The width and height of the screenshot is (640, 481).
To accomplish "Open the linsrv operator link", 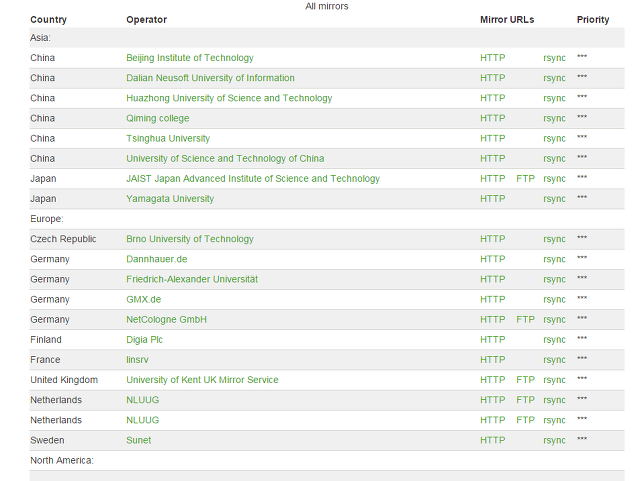I will coord(137,360).
